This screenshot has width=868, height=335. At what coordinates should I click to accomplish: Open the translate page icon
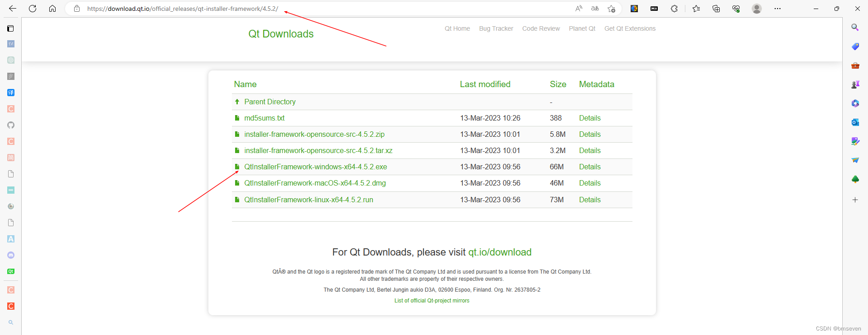coord(595,9)
